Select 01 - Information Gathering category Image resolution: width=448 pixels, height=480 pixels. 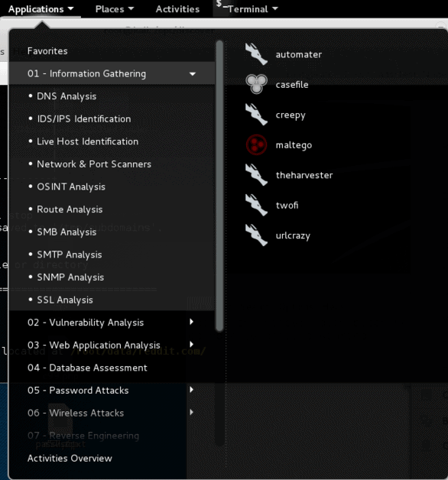point(112,73)
